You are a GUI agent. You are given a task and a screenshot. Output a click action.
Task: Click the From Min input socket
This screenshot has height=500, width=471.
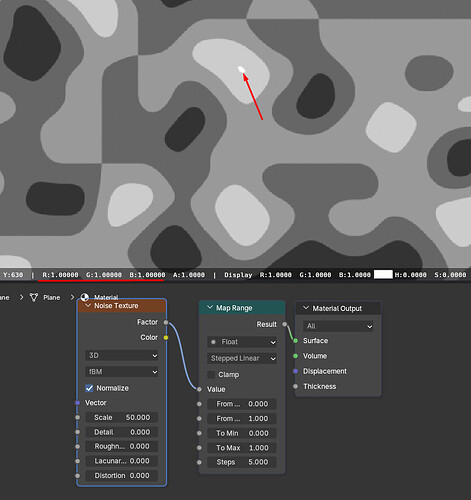(x=199, y=404)
